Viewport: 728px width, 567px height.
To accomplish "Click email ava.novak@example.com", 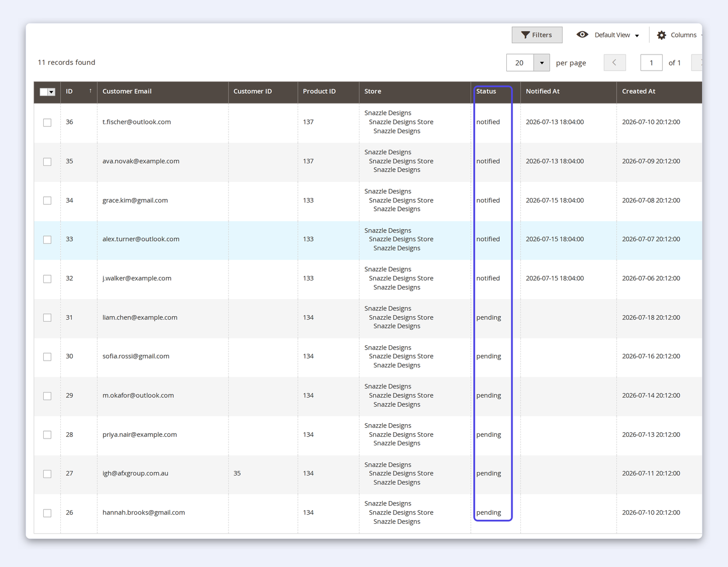I will pos(141,162).
